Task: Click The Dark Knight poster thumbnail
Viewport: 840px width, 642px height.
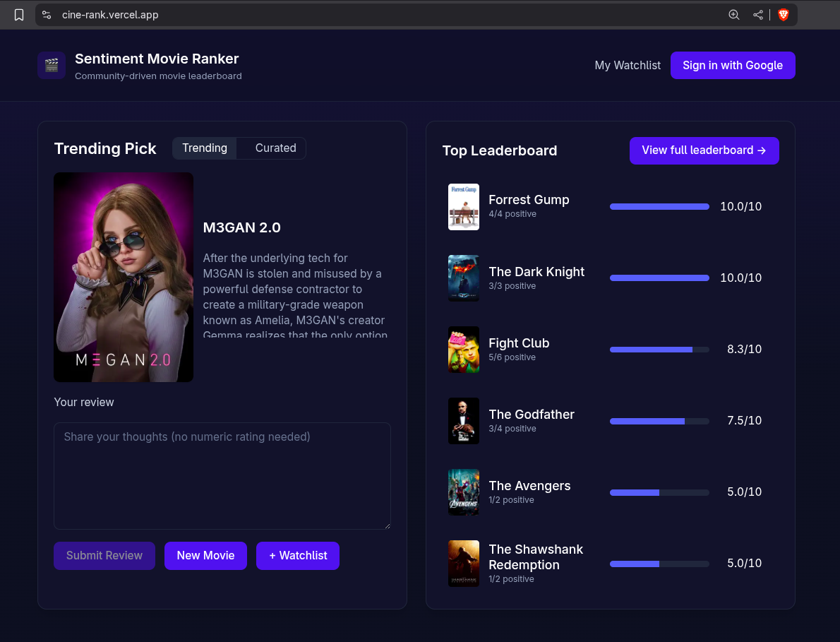Action: 463,278
